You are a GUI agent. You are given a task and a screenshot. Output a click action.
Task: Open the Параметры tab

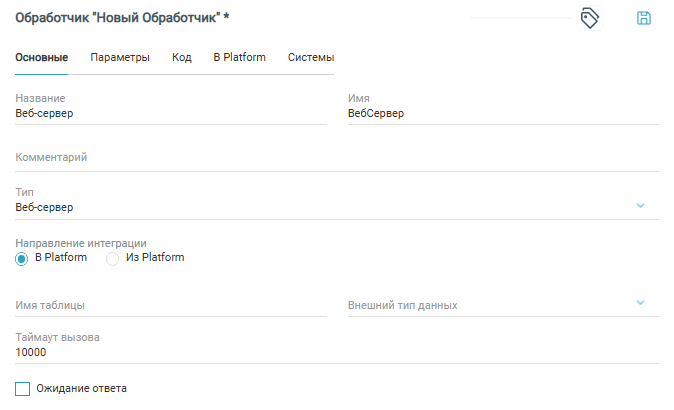point(120,58)
